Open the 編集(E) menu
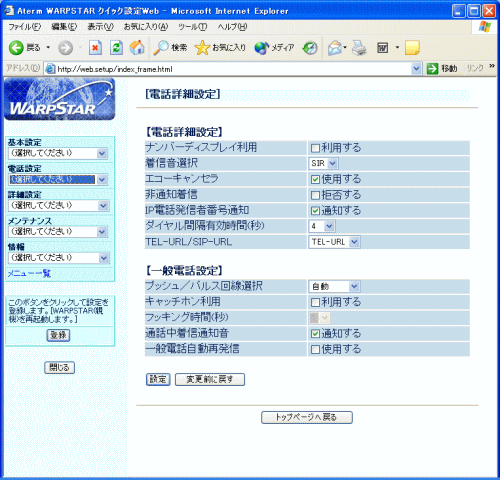This screenshot has height=480, width=500. (x=64, y=27)
